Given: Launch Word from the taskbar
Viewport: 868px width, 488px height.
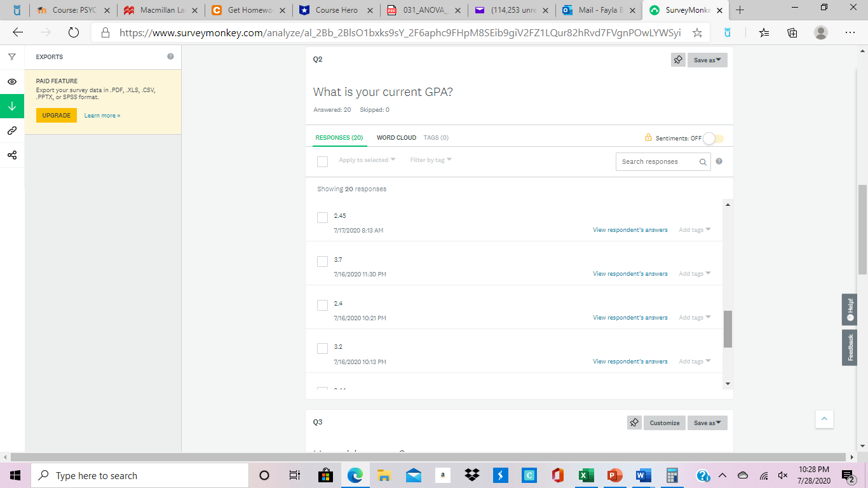Looking at the screenshot, I should pyautogui.click(x=643, y=475).
